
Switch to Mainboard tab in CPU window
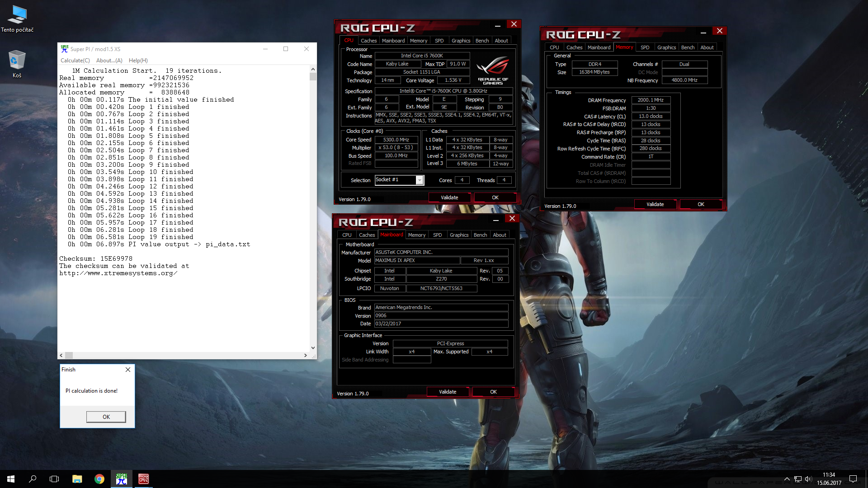click(x=393, y=41)
